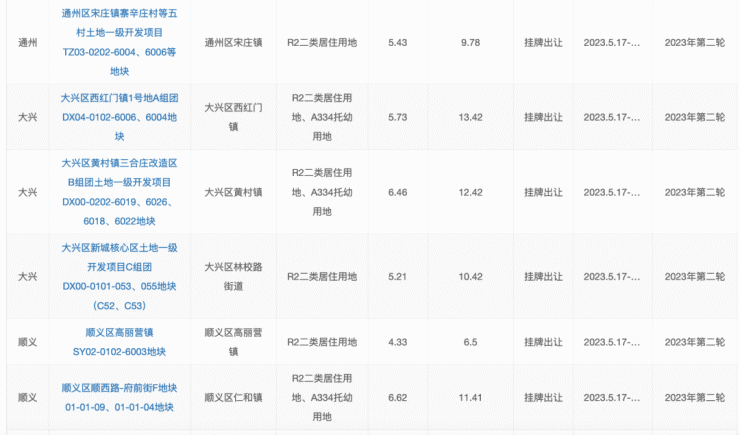Viewport: 740px width, 435px height.
Task: Click the building area value 11.41
Action: pyautogui.click(x=471, y=398)
